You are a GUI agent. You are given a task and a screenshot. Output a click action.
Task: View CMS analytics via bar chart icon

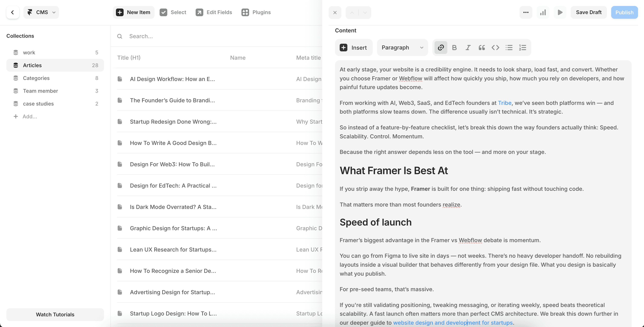[543, 12]
